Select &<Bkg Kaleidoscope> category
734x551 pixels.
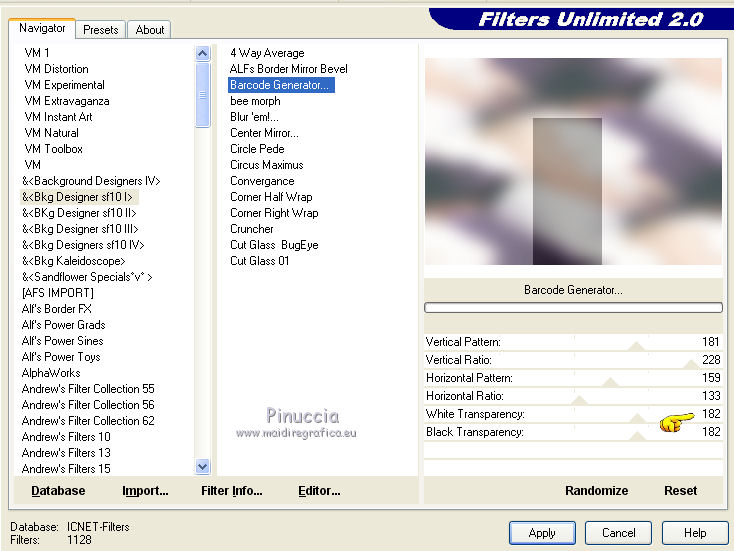pyautogui.click(x=73, y=261)
